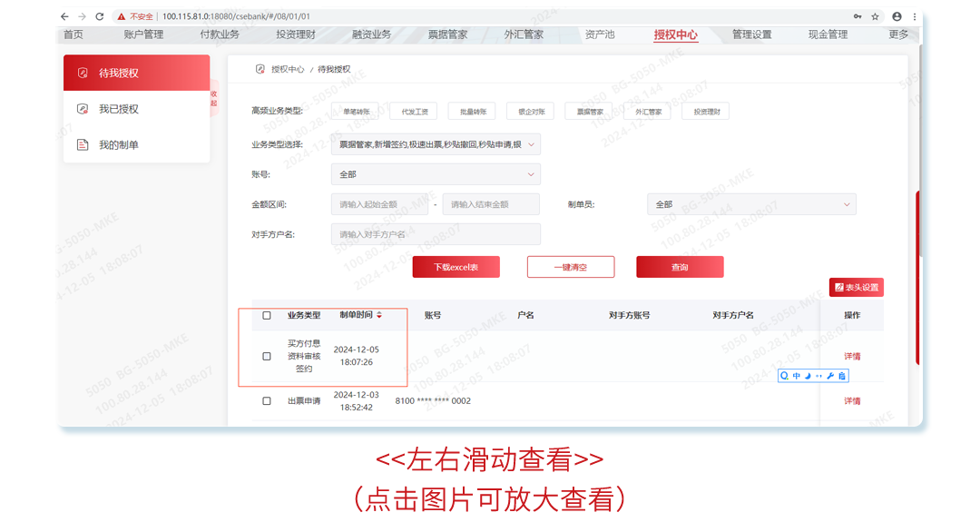Open the 业务类型选择 dropdown
This screenshot has width=980, height=532.
[x=434, y=144]
